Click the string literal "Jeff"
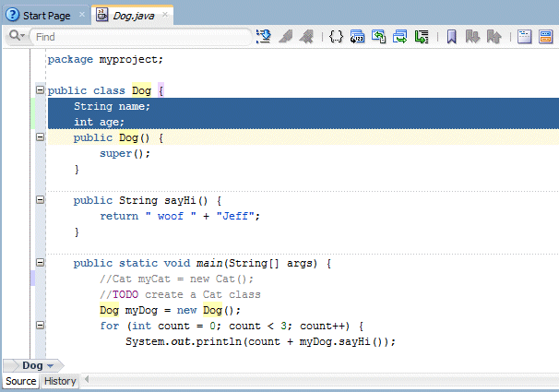The height and width of the screenshot is (392, 559). pyautogui.click(x=235, y=216)
